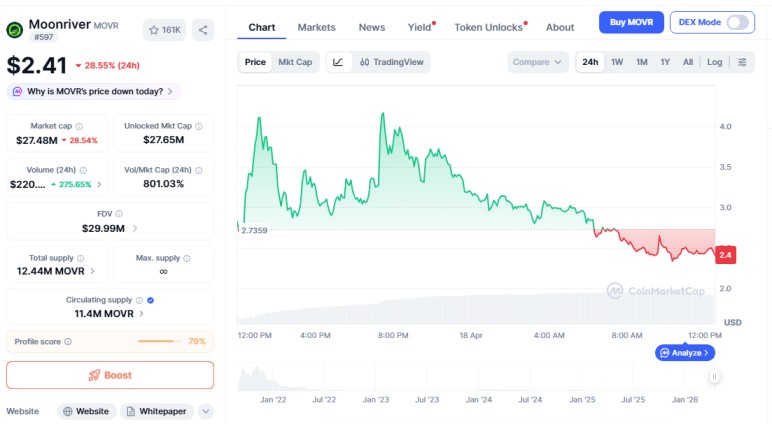772x424 pixels.
Task: Click the $27.65M unlocked market cap value
Action: [163, 140]
